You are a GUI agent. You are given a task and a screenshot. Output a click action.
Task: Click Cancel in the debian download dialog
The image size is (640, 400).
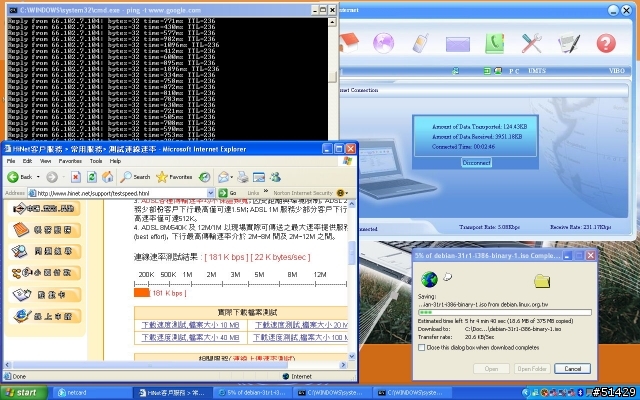coord(572,369)
